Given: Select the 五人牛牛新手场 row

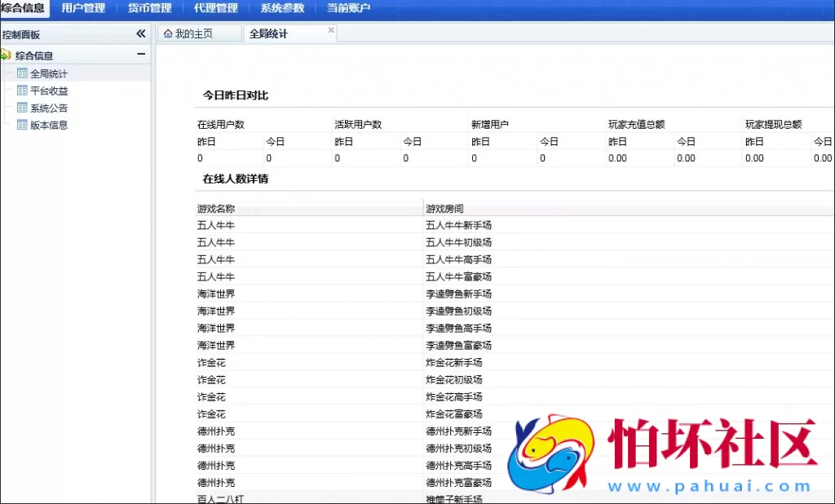Looking at the screenshot, I should click(x=458, y=224).
